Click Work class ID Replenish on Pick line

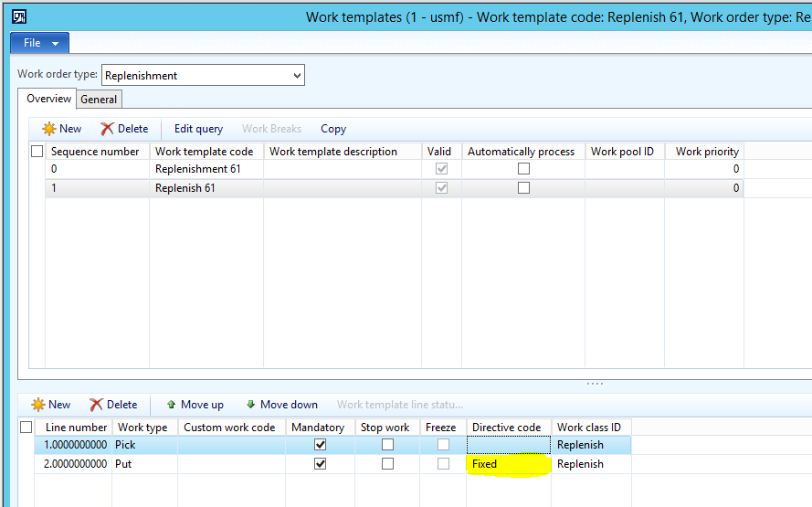pos(591,445)
